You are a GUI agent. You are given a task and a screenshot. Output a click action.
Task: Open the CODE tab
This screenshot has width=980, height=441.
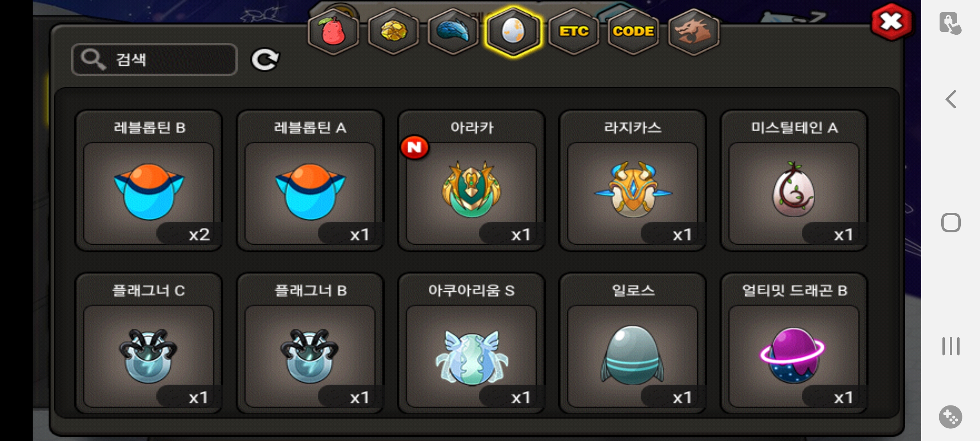tap(633, 32)
